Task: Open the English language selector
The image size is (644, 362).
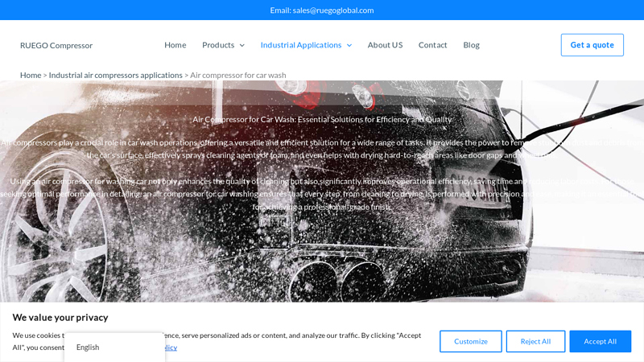Action: point(114,348)
